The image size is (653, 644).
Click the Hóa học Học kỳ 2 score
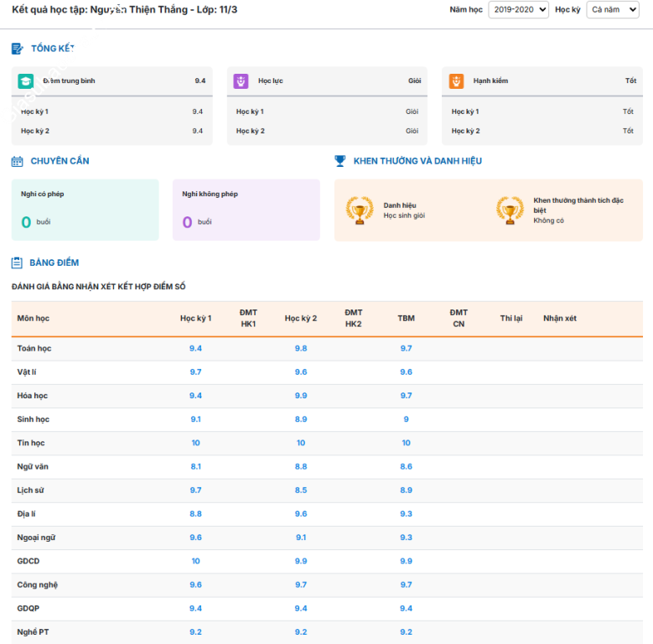300,396
